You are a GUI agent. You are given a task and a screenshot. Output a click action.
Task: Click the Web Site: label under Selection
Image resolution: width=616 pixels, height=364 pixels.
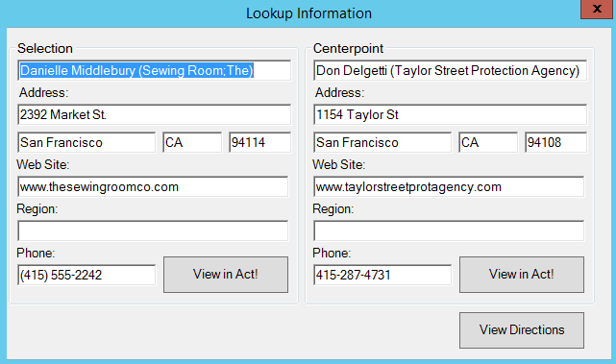[43, 164]
